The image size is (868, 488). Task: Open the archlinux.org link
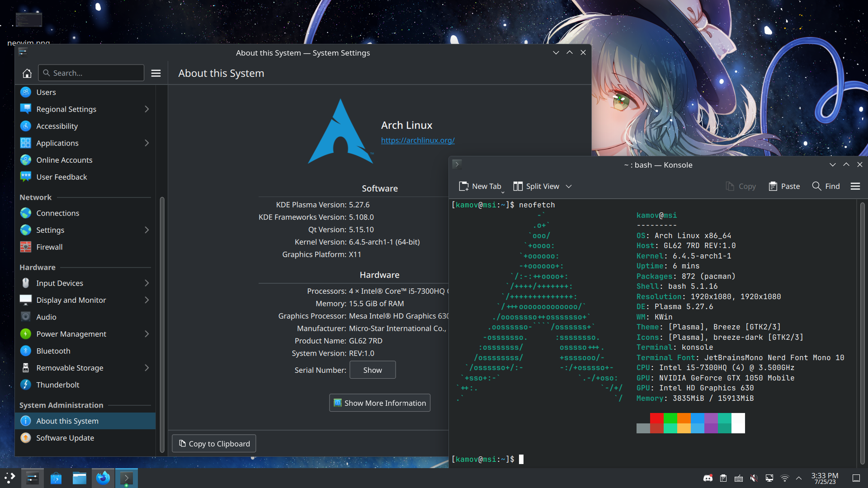(x=418, y=141)
